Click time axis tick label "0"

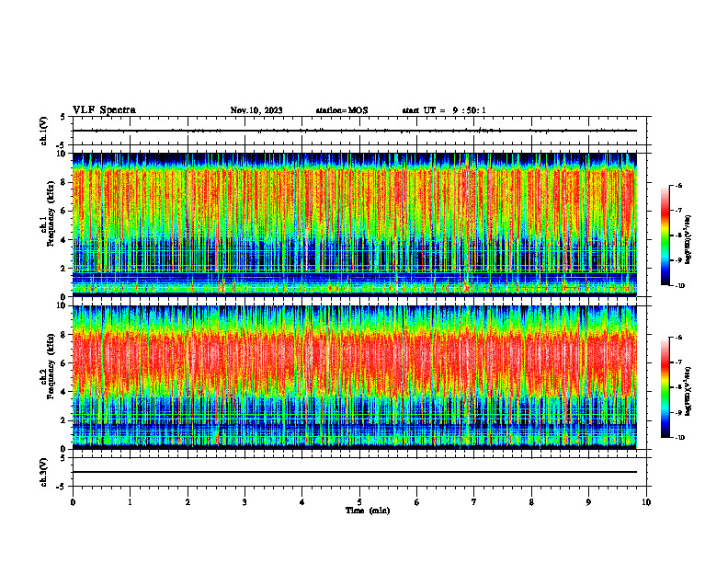73,502
